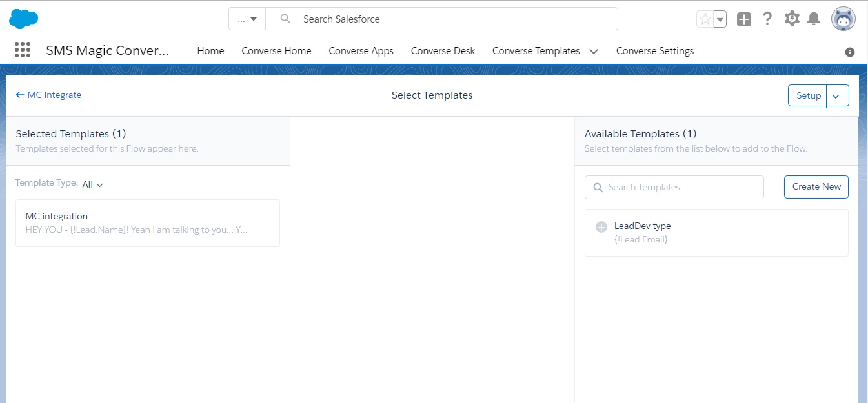Viewport: 868px width, 403px height.
Task: Click the Available Templates (1) heading
Action: pos(640,133)
